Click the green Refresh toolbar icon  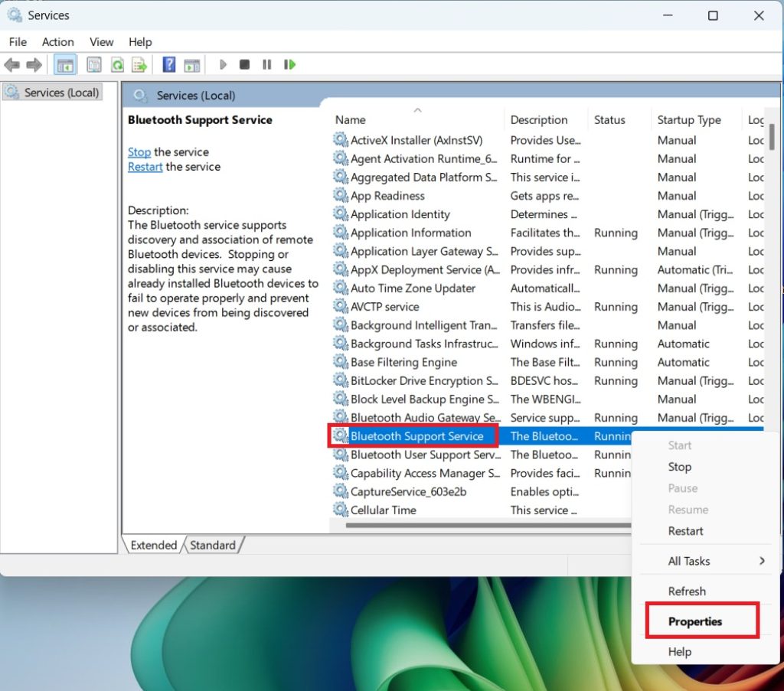pos(117,64)
